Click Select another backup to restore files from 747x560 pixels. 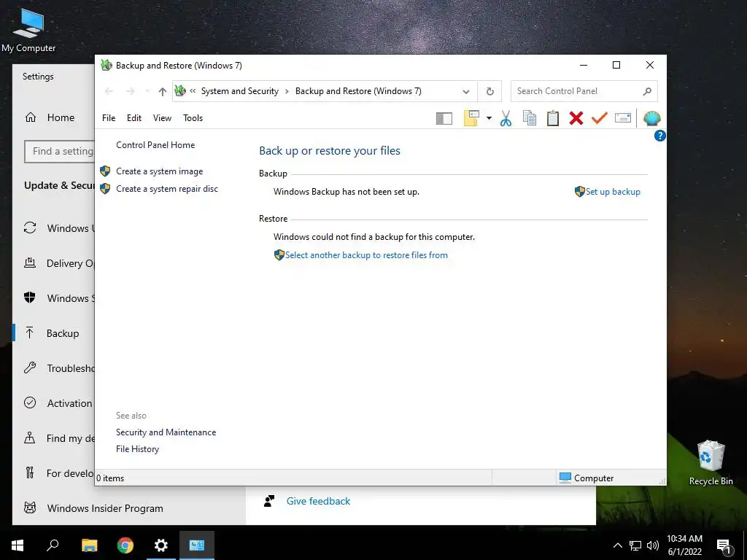pos(366,255)
